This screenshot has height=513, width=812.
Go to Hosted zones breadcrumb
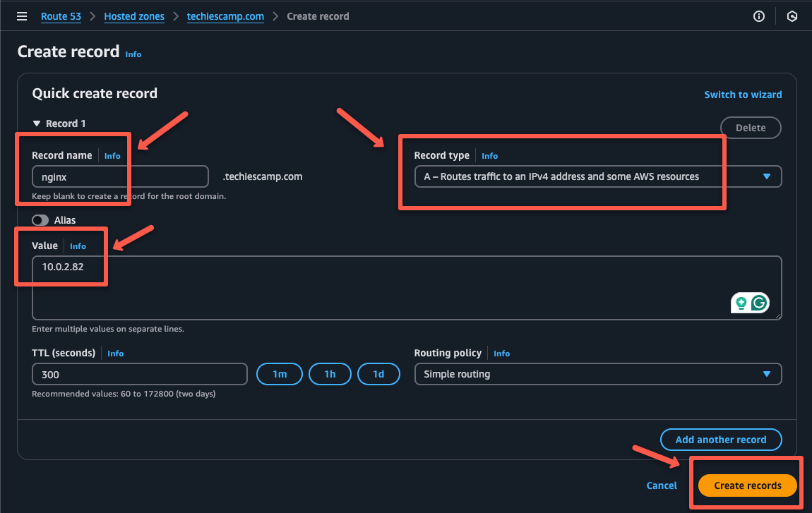pyautogui.click(x=134, y=16)
